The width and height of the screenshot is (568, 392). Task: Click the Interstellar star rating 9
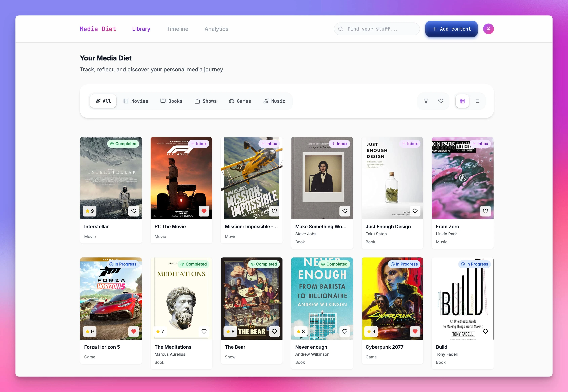click(x=89, y=211)
